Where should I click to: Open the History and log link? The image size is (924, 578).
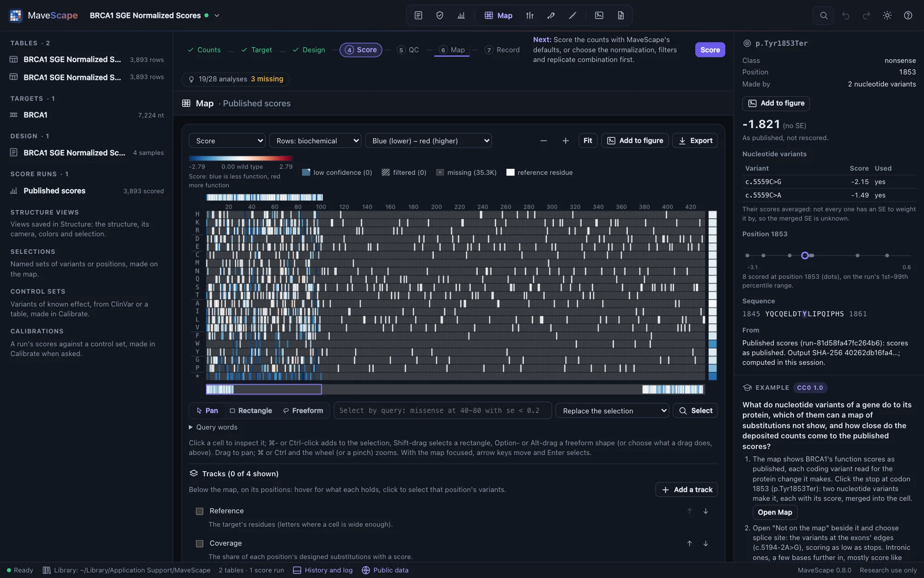323,570
